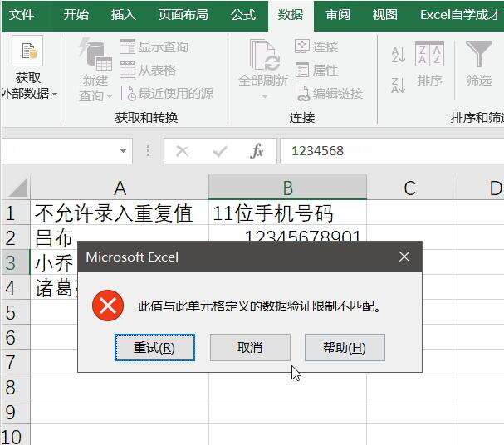Sort descending with Z-A icon
This screenshot has width=504, height=445.
tap(399, 86)
